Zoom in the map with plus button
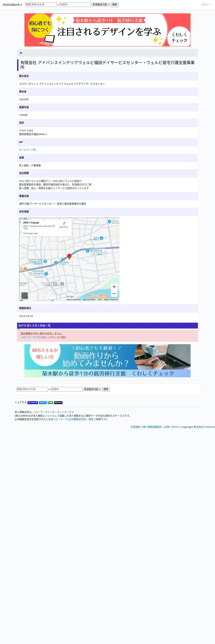215x644 pixels. (114, 287)
